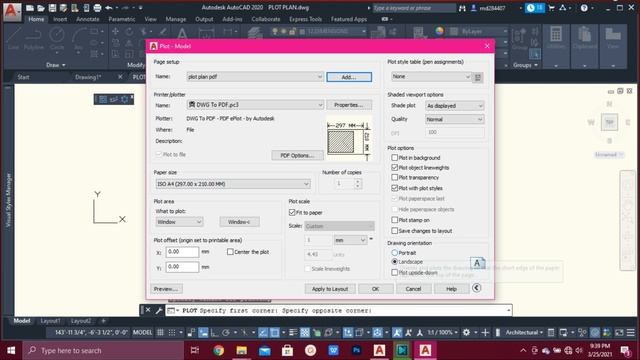The image size is (640, 360).
Task: Open the Express Tools ribbon tab
Action: pos(305,19)
